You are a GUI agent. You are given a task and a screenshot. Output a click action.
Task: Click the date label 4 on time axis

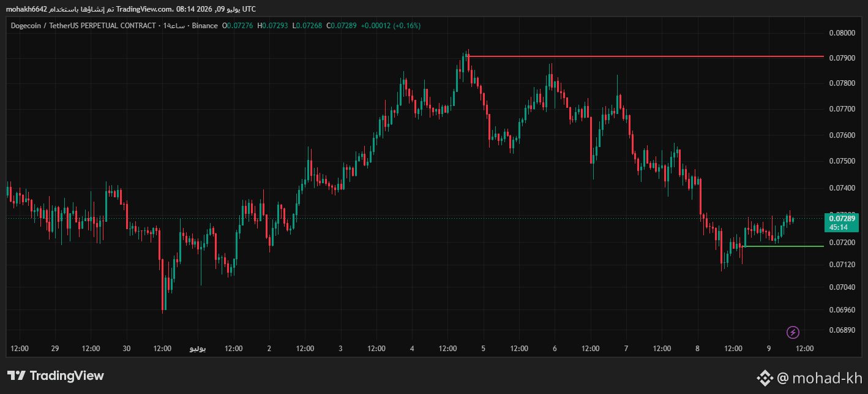pos(412,349)
